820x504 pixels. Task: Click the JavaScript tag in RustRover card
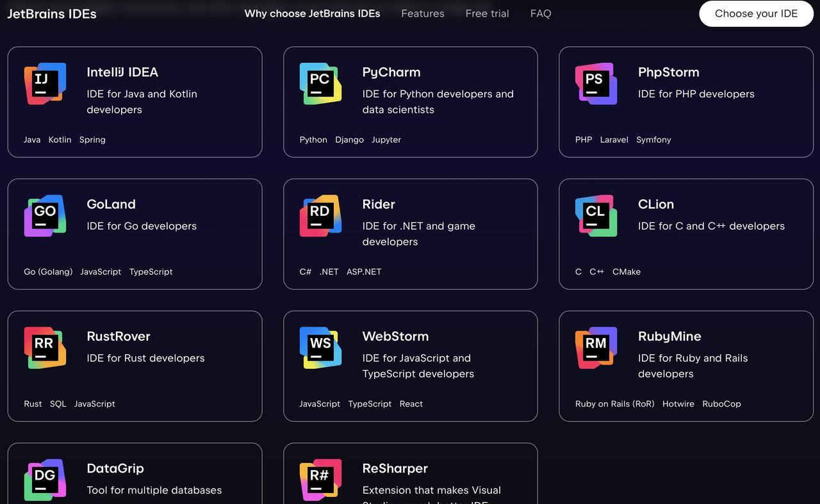tap(95, 403)
